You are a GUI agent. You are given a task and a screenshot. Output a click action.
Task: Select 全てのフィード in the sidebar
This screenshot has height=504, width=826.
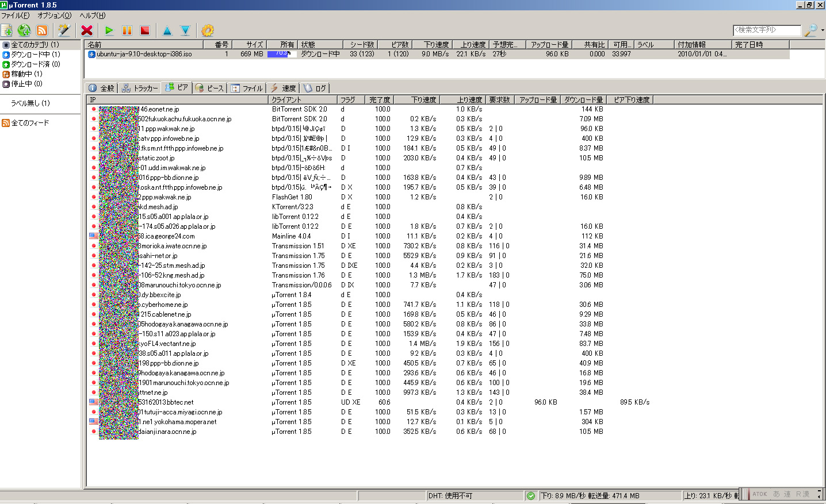30,123
